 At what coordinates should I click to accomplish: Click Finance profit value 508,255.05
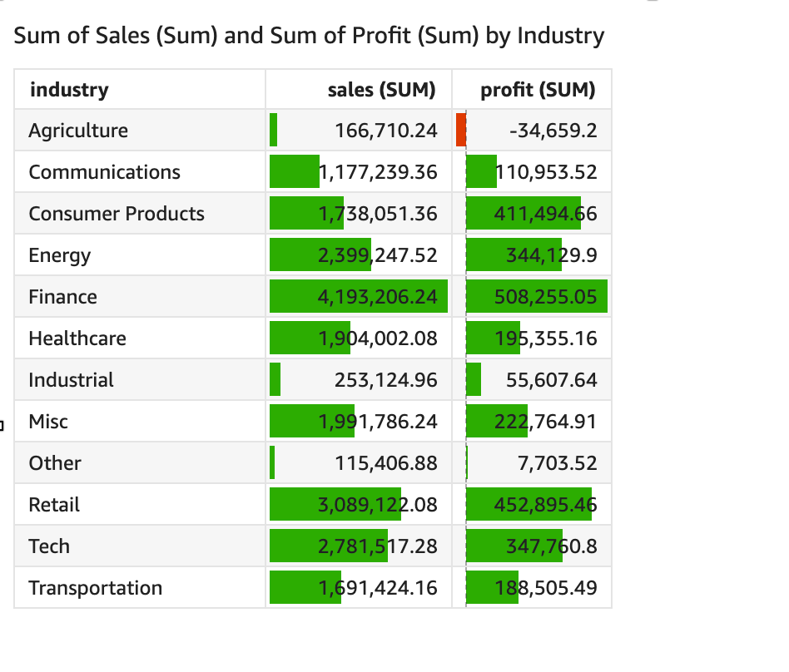546,297
